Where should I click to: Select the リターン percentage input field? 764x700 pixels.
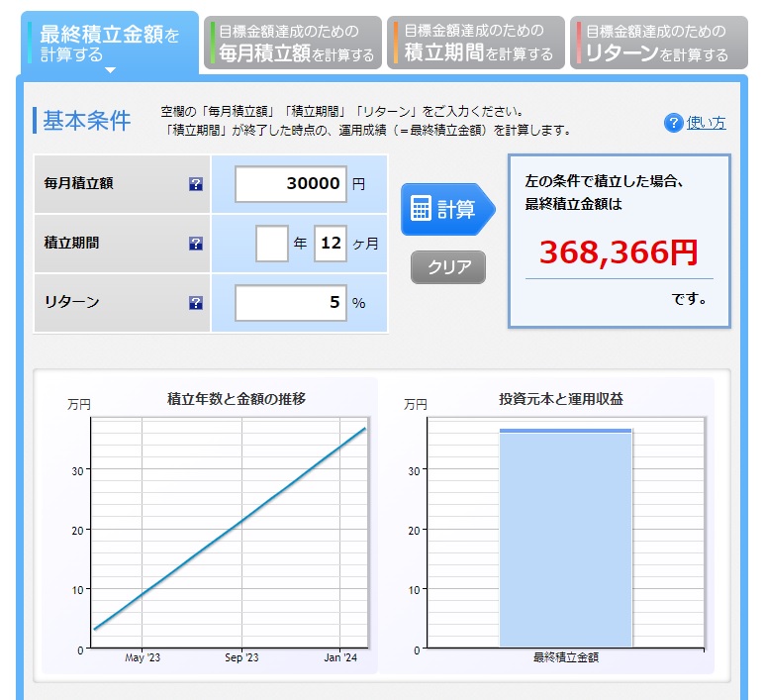(x=291, y=303)
